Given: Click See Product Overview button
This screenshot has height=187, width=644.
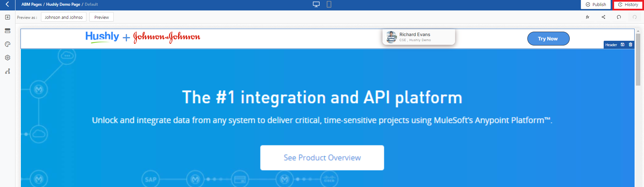Looking at the screenshot, I should click(x=322, y=158).
